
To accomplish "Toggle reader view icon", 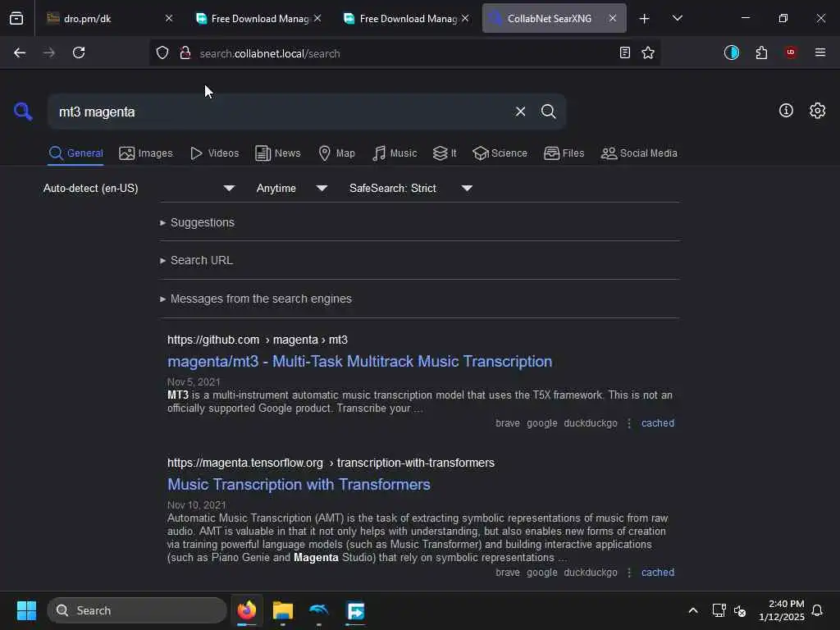I will (x=624, y=52).
